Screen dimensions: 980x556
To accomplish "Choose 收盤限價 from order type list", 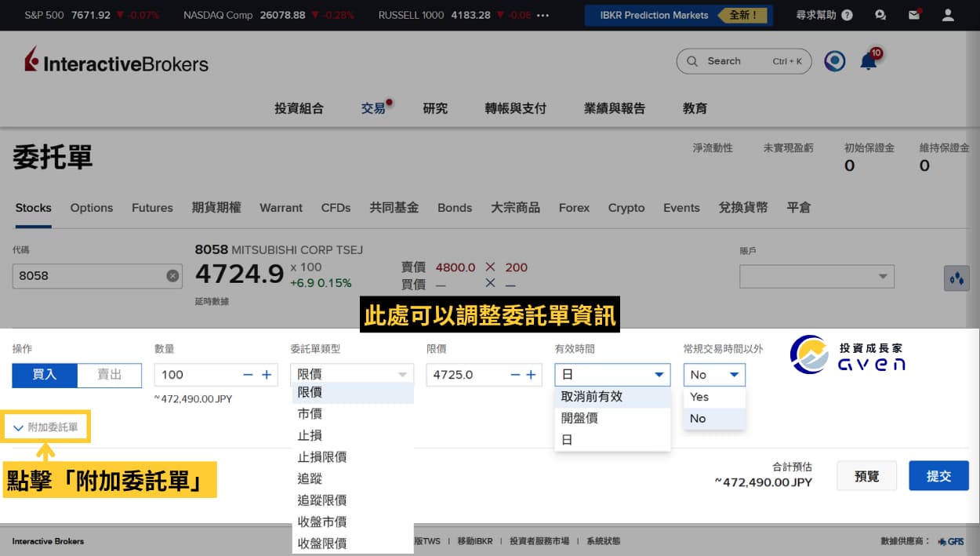I will (352, 543).
